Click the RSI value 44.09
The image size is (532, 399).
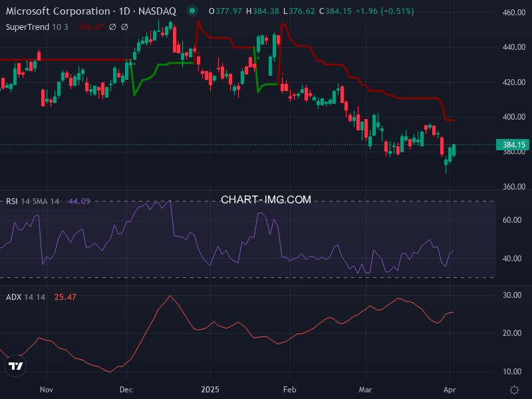click(79, 201)
